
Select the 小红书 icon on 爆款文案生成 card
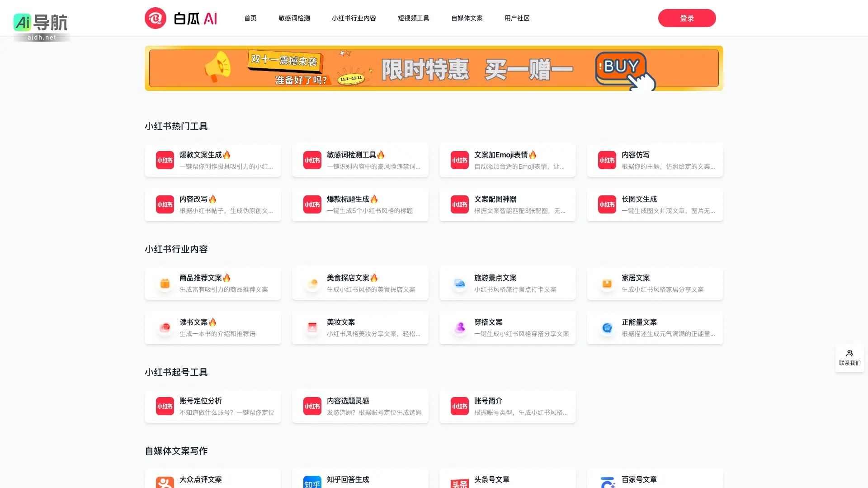[165, 160]
